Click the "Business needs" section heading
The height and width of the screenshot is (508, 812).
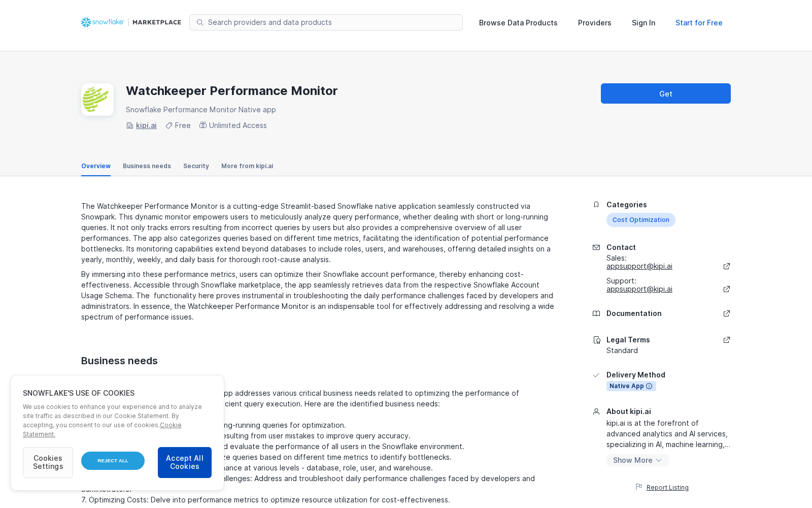(x=119, y=361)
